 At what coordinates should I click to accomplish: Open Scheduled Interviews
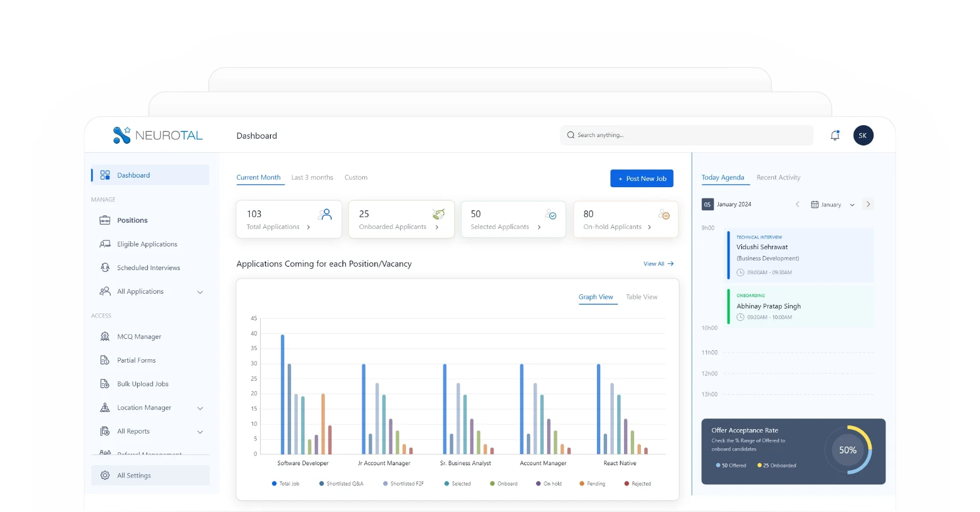[x=148, y=267]
